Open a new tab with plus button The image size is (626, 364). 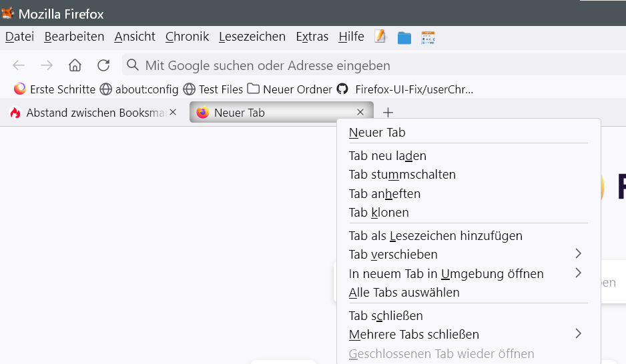388,113
